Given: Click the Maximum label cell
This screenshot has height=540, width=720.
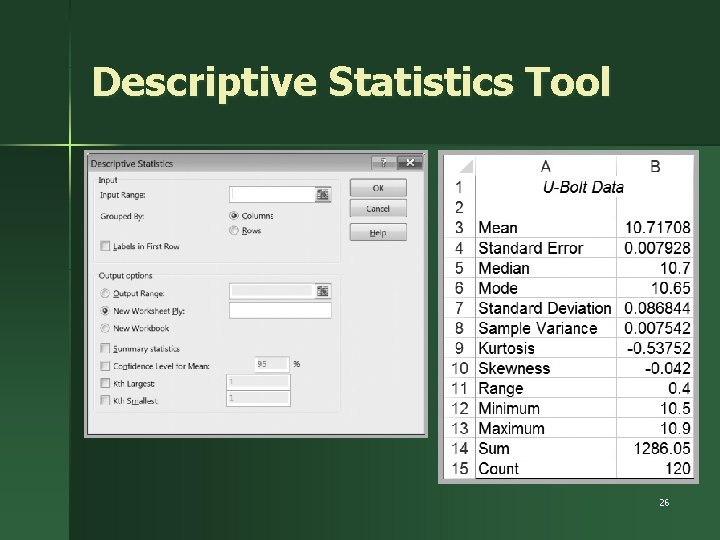Looking at the screenshot, I should click(x=546, y=428).
